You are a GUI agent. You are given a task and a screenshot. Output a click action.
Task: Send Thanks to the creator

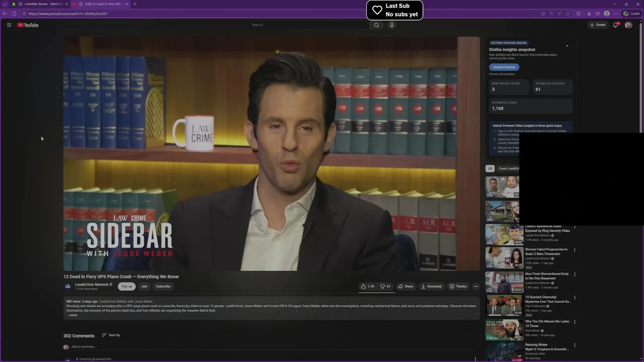pos(458,286)
